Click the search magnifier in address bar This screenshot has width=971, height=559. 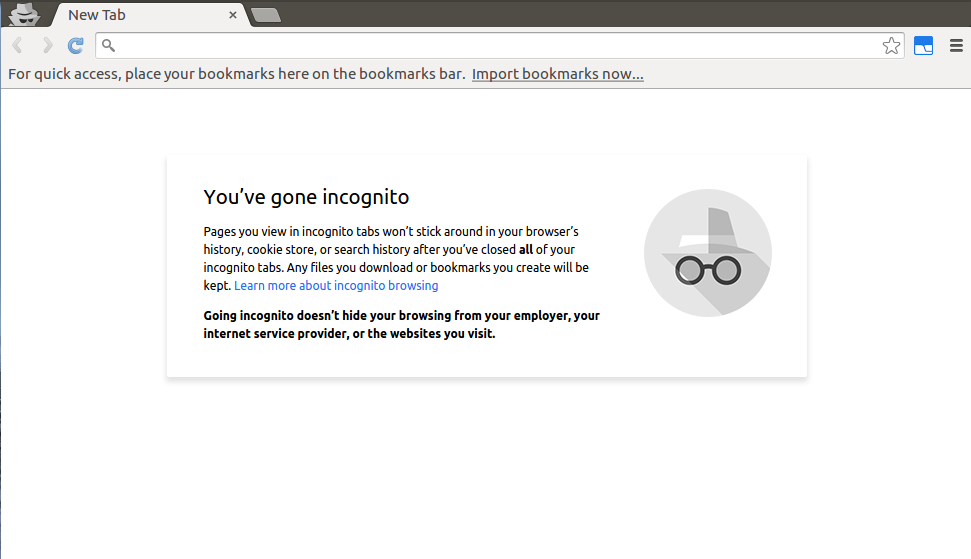[x=108, y=45]
